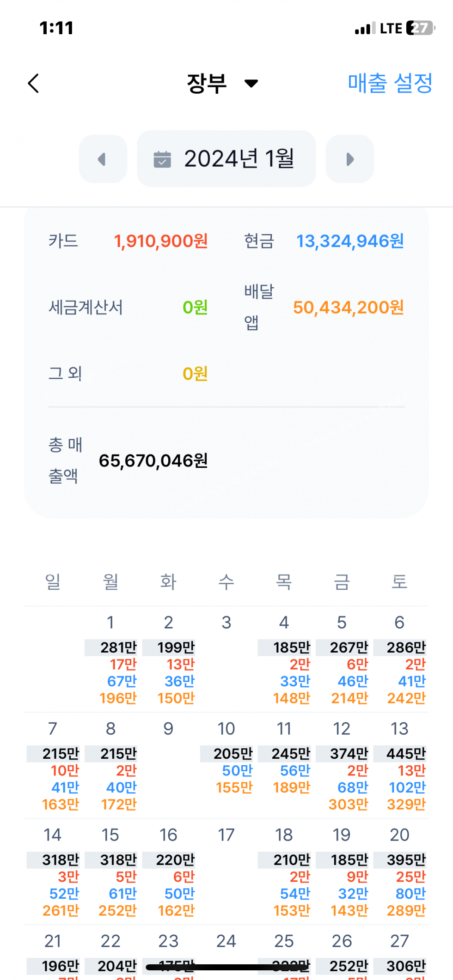
Task: Open the 2024년 1월 date picker
Action: [226, 159]
